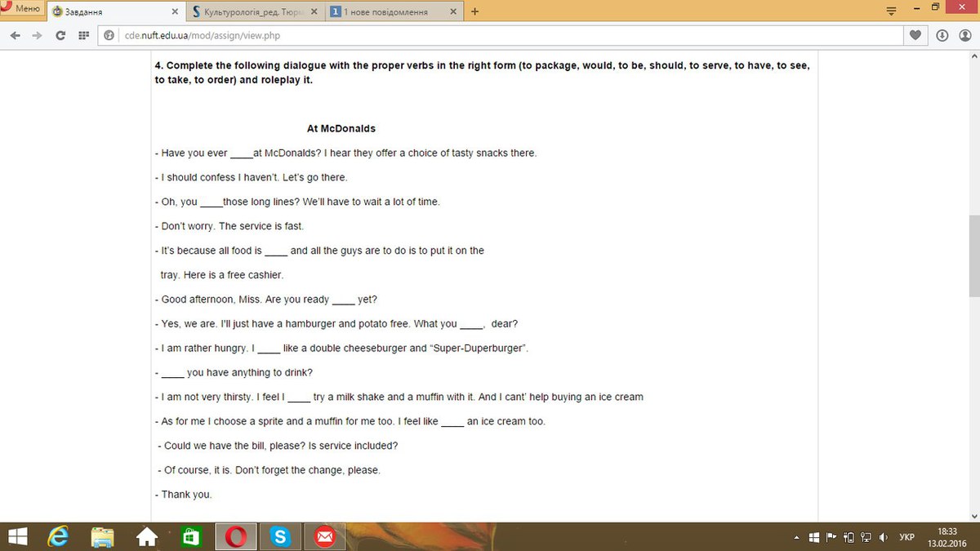Add page to bookmarks heart icon

[x=915, y=36]
